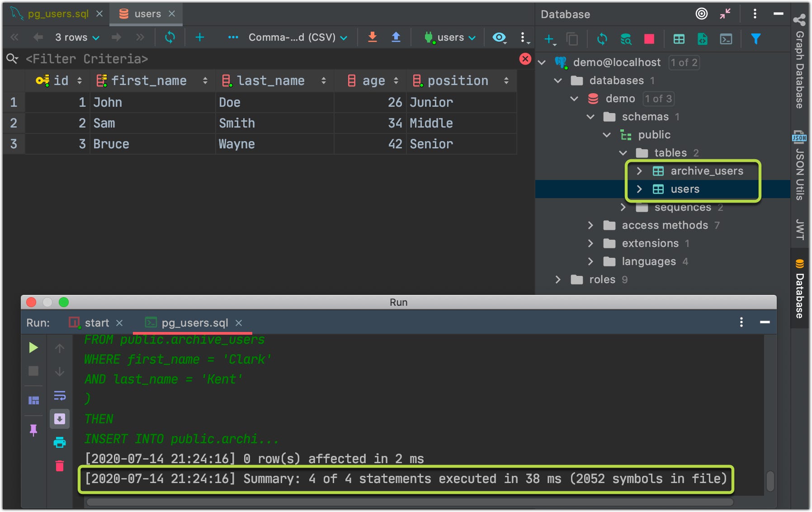Viewport: 812px width, 512px height.
Task: Select the Bruce cell in row 3
Action: tap(153, 144)
